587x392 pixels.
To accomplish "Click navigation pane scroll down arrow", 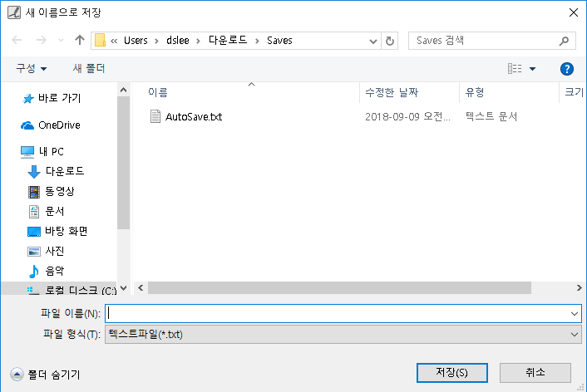I will point(124,288).
